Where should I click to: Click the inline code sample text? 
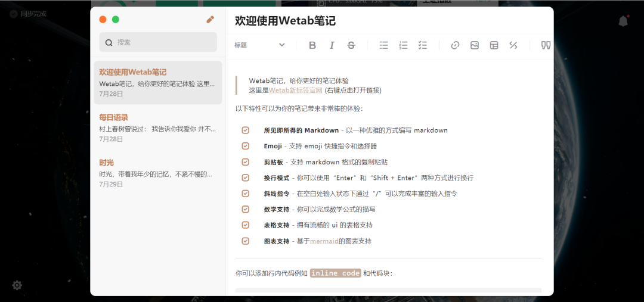(336, 273)
